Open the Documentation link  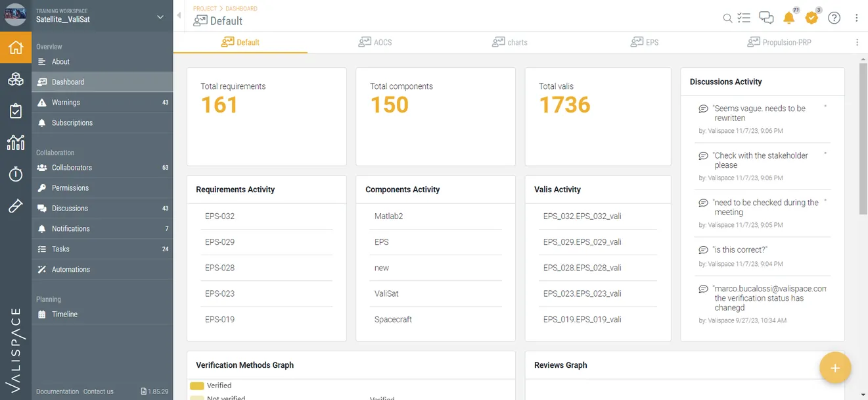pyautogui.click(x=57, y=391)
